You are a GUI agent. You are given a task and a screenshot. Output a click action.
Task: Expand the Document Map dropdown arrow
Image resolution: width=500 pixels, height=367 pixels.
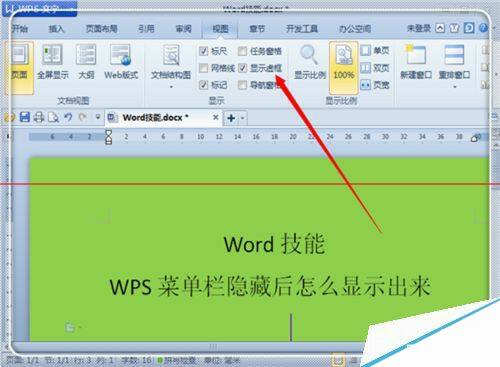[x=171, y=87]
